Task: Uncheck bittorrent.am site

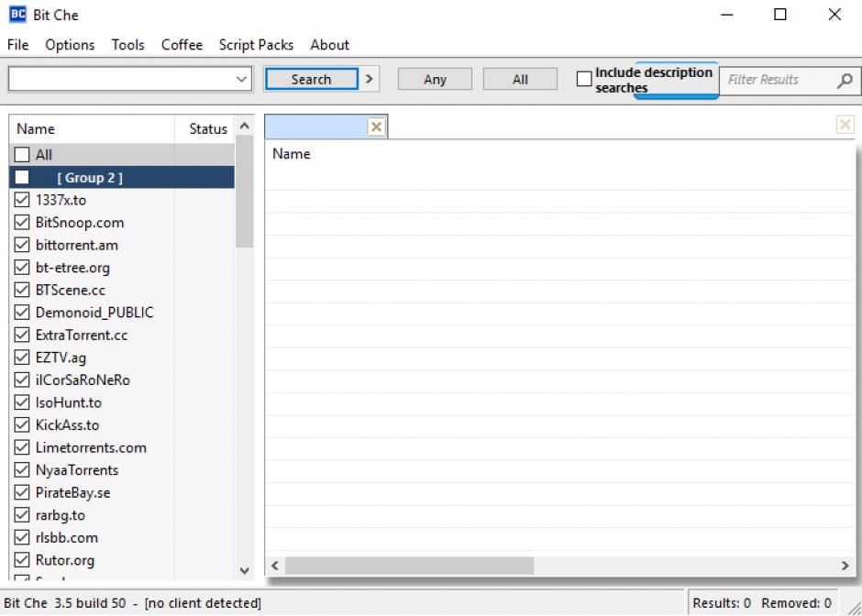Action: (22, 245)
